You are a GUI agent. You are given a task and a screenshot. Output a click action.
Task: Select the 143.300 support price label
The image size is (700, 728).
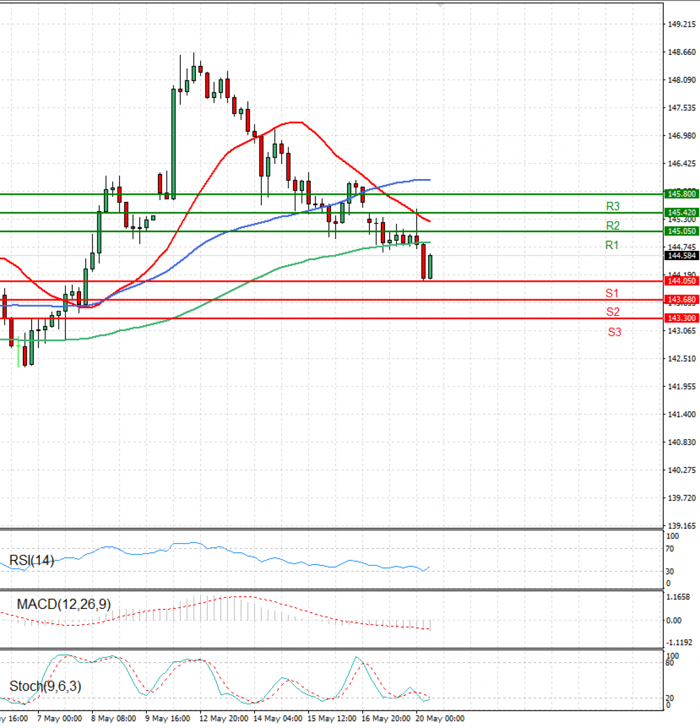coord(681,318)
